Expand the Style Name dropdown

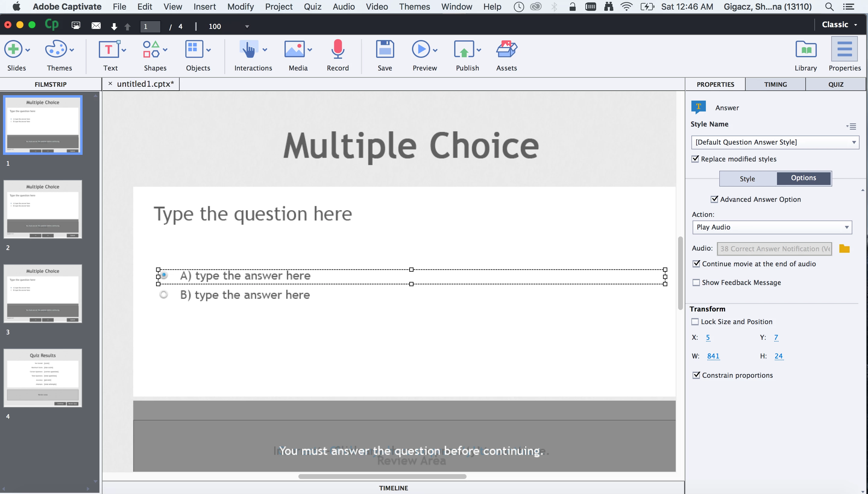775,142
